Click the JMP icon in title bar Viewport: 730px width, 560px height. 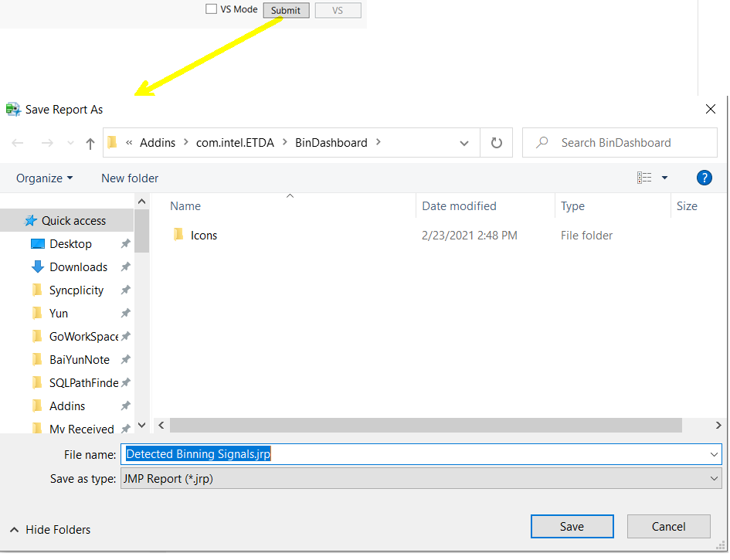click(13, 110)
